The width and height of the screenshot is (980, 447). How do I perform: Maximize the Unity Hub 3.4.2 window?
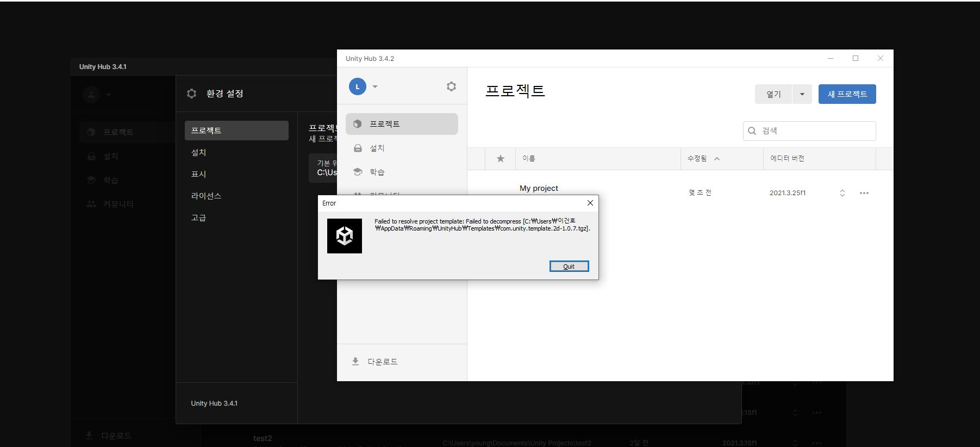856,58
